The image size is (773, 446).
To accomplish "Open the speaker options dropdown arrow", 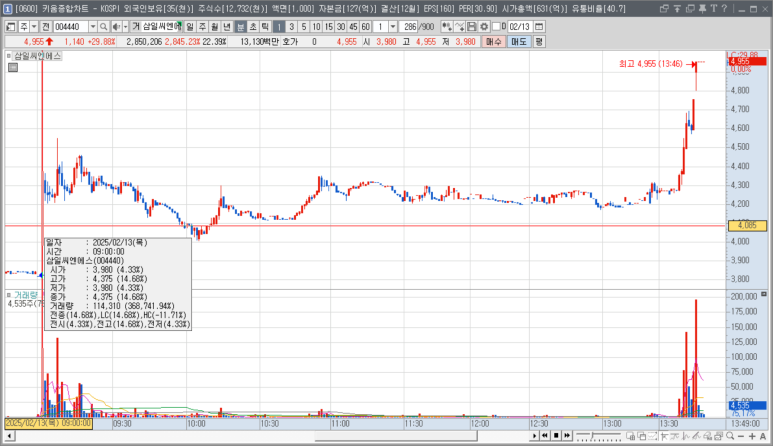I will (x=125, y=27).
